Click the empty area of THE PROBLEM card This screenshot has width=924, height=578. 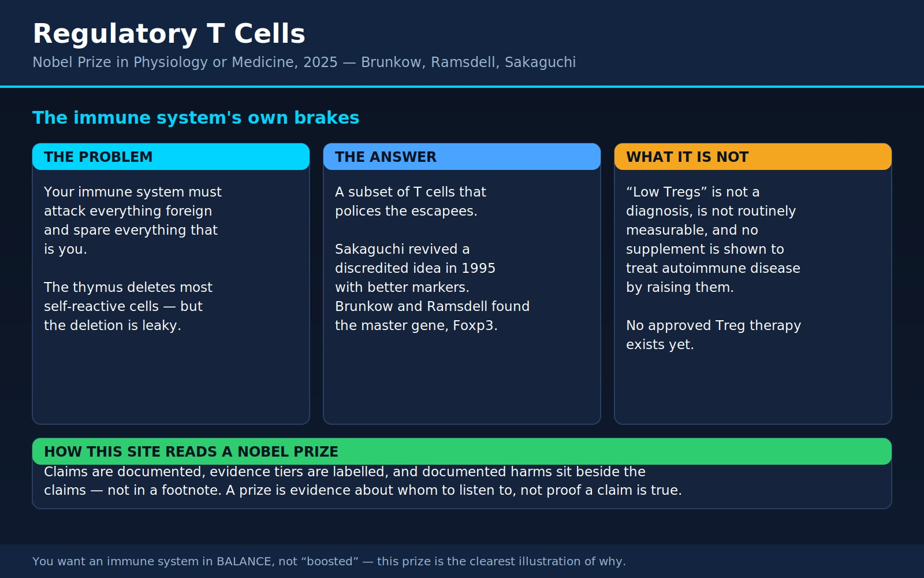tap(171, 379)
